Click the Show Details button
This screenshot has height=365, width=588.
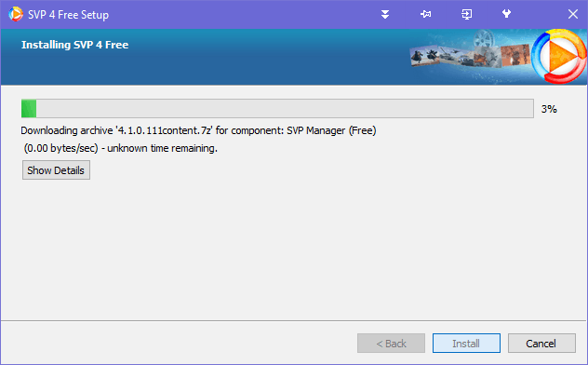pos(56,170)
